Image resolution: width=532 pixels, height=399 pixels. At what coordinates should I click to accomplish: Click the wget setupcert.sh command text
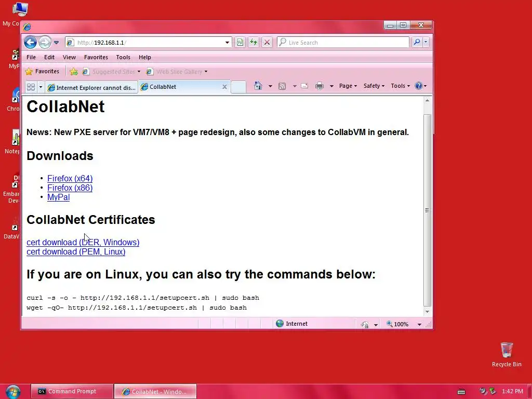coord(137,308)
